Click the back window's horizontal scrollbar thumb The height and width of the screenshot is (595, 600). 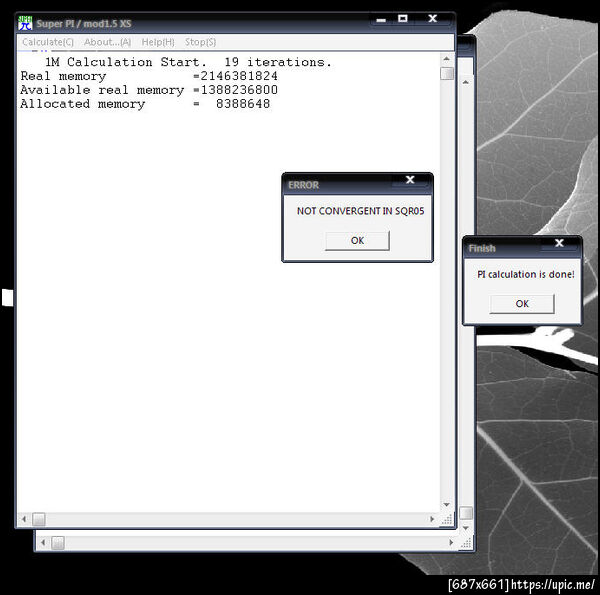pyautogui.click(x=58, y=543)
